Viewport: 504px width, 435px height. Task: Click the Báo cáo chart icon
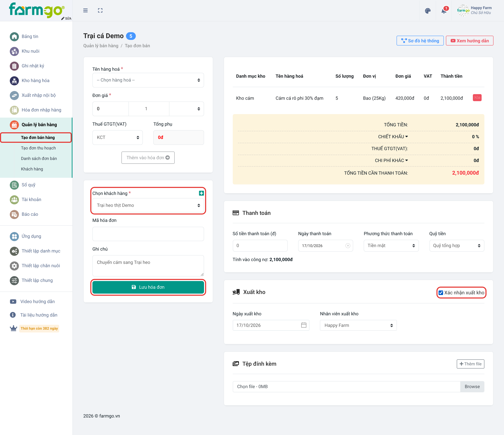click(x=14, y=215)
